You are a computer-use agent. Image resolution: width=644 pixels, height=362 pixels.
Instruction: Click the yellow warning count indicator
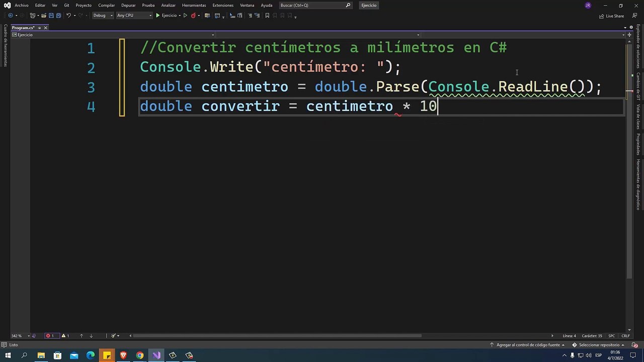65,336
